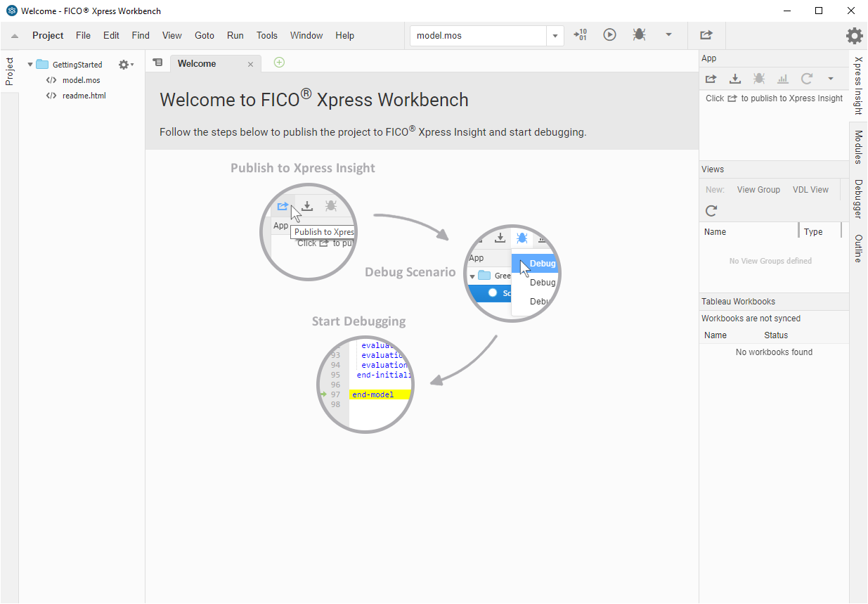
Task: Switch to the Debugger side tab
Action: point(858,199)
